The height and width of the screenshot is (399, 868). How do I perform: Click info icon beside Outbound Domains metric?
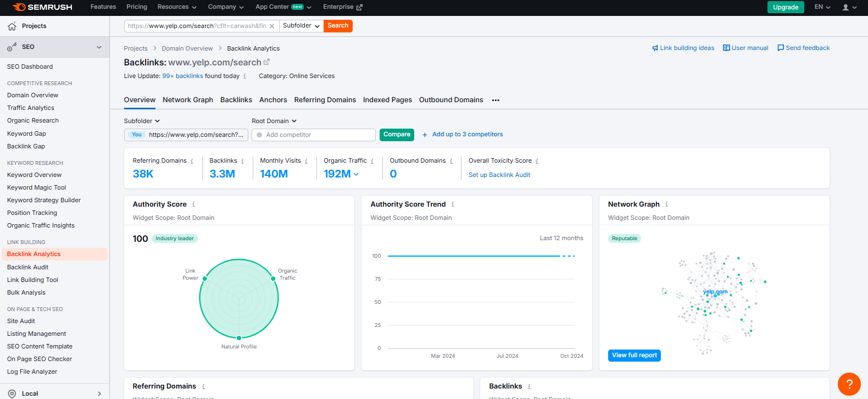[451, 161]
